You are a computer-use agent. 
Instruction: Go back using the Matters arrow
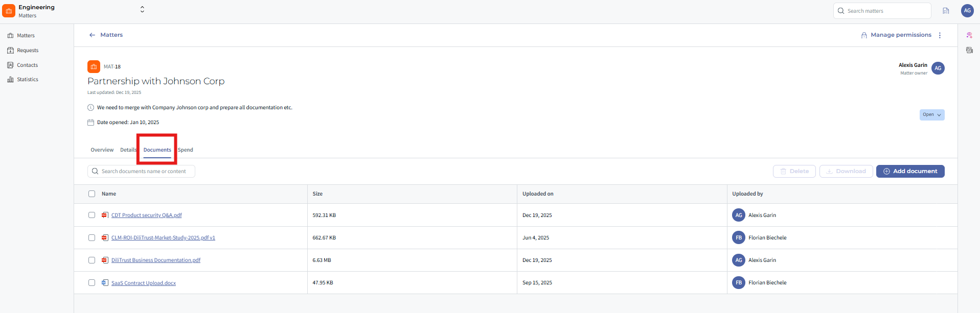pyautogui.click(x=92, y=35)
